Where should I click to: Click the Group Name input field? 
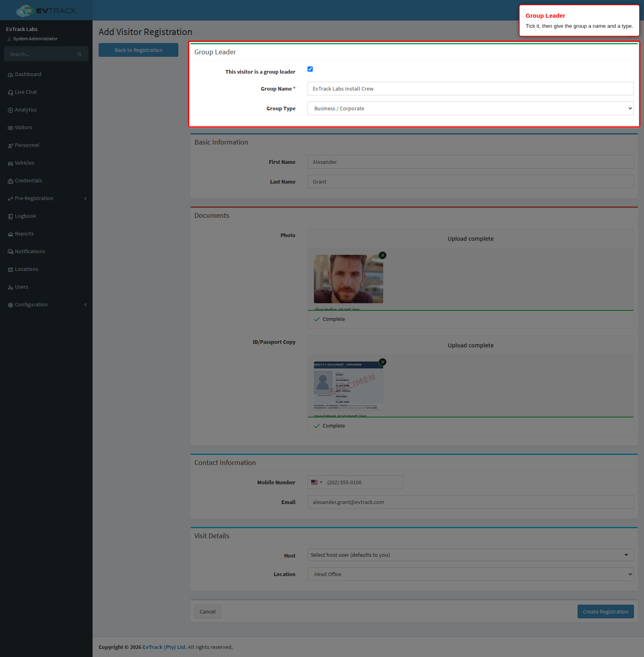pos(471,89)
